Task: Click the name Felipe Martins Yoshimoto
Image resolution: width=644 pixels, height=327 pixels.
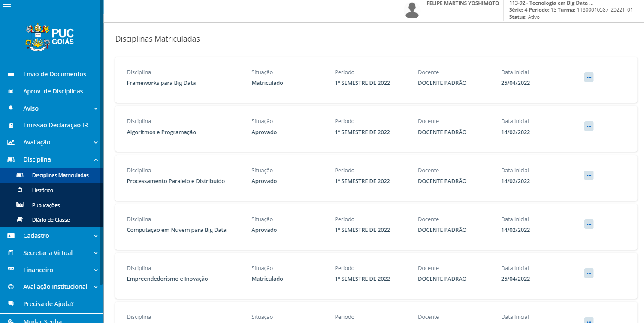Action: (x=463, y=3)
